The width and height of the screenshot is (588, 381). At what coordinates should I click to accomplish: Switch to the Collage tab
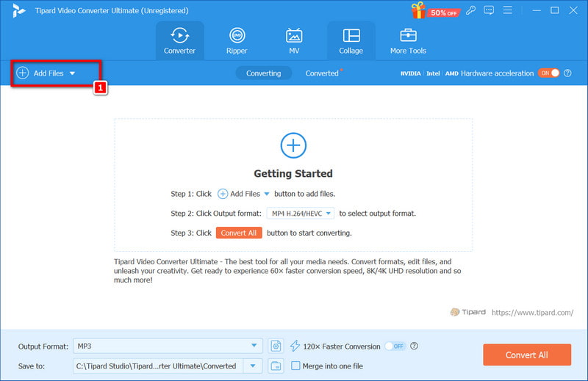(x=351, y=41)
